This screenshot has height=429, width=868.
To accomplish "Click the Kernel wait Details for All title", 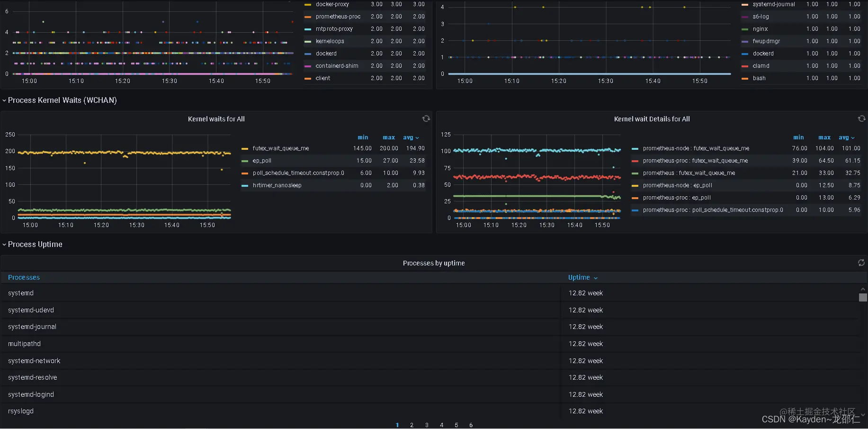I will point(652,119).
